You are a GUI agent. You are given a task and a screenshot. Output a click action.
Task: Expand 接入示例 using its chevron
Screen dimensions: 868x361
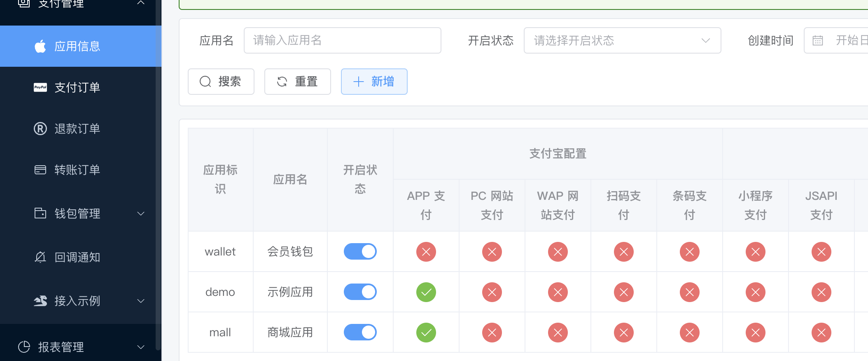[x=141, y=301]
